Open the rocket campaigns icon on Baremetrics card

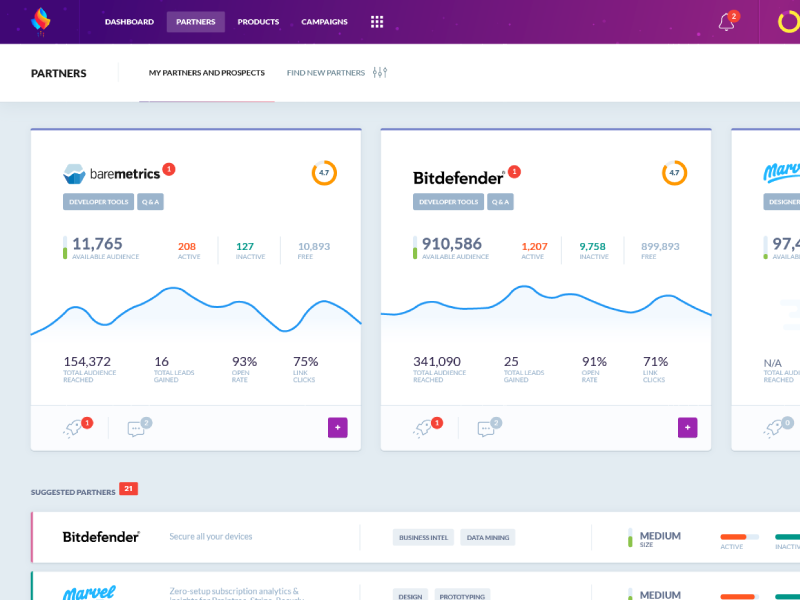(x=73, y=429)
